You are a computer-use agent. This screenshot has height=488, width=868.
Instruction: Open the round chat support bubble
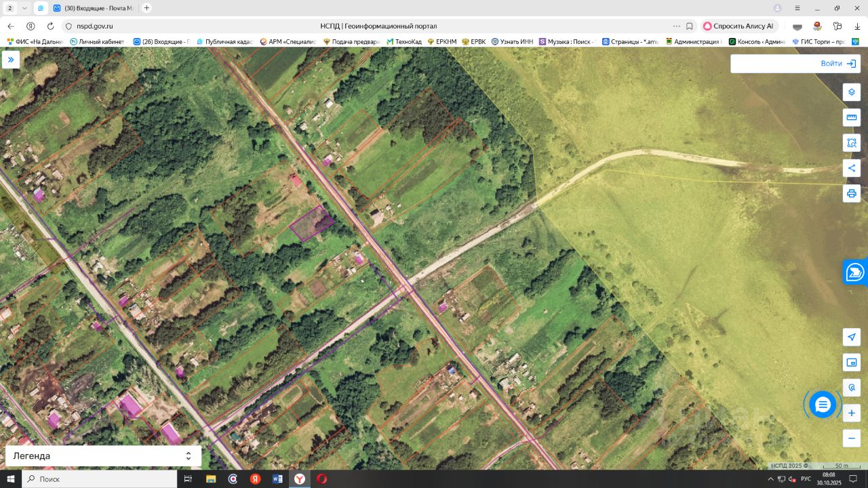[823, 405]
